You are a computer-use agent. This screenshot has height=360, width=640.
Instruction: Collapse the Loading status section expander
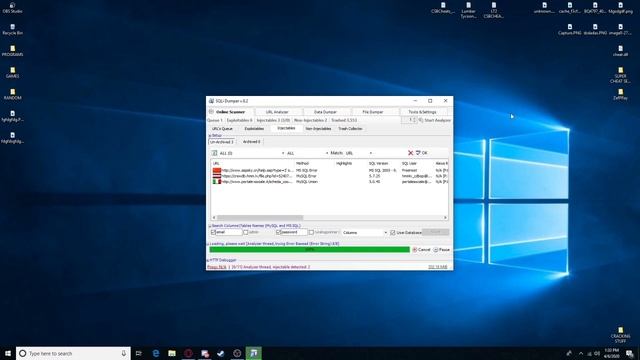click(x=208, y=244)
